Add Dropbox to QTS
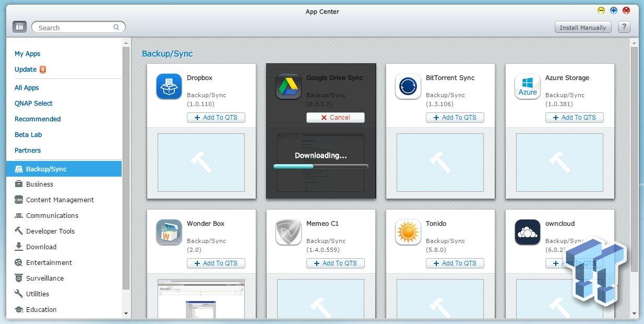Viewport: 644px width, 324px height. (216, 118)
